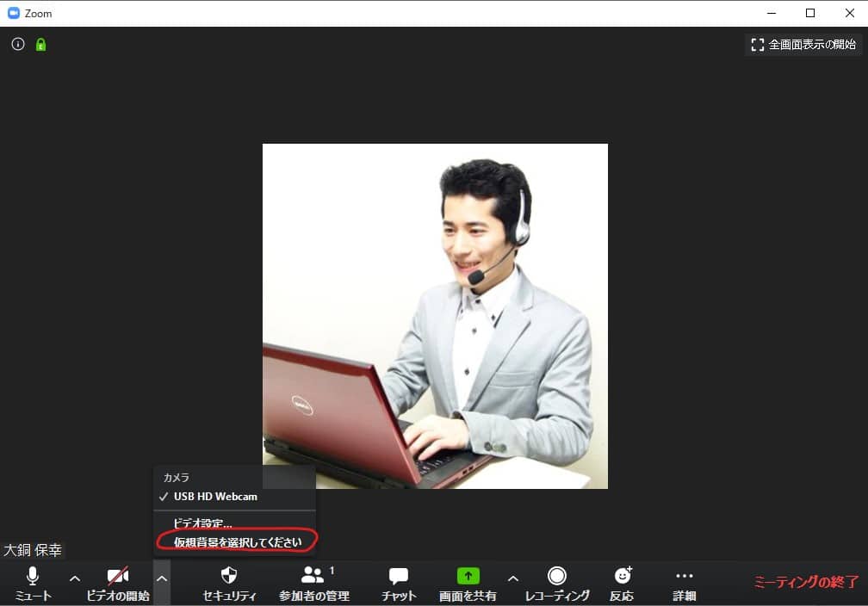This screenshot has width=868, height=606.
Task: Open 参加者の管理 participants panel
Action: point(313,584)
